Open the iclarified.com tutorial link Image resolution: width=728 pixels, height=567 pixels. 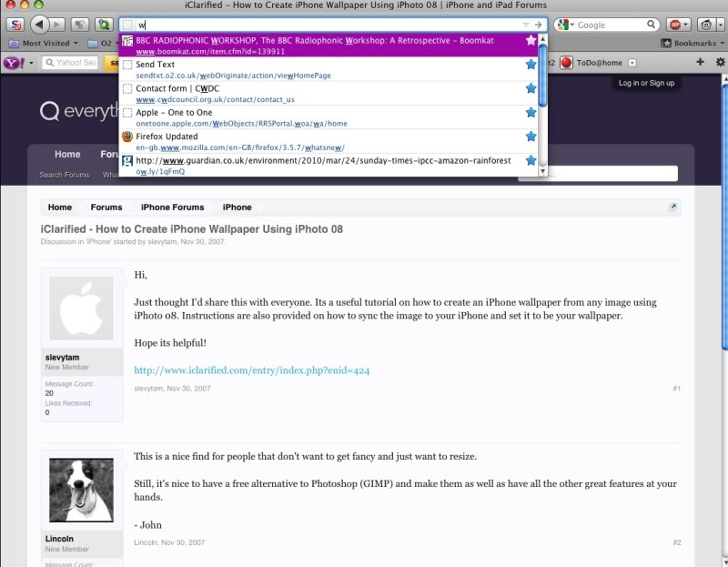[252, 370]
